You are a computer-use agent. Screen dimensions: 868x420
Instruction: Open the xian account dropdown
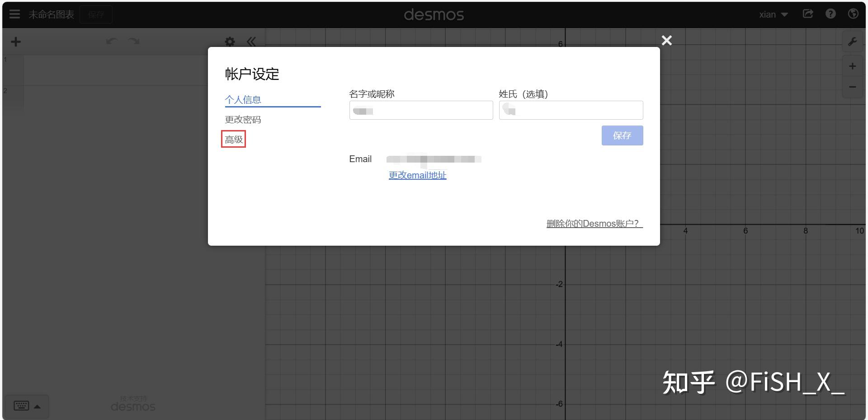[774, 14]
